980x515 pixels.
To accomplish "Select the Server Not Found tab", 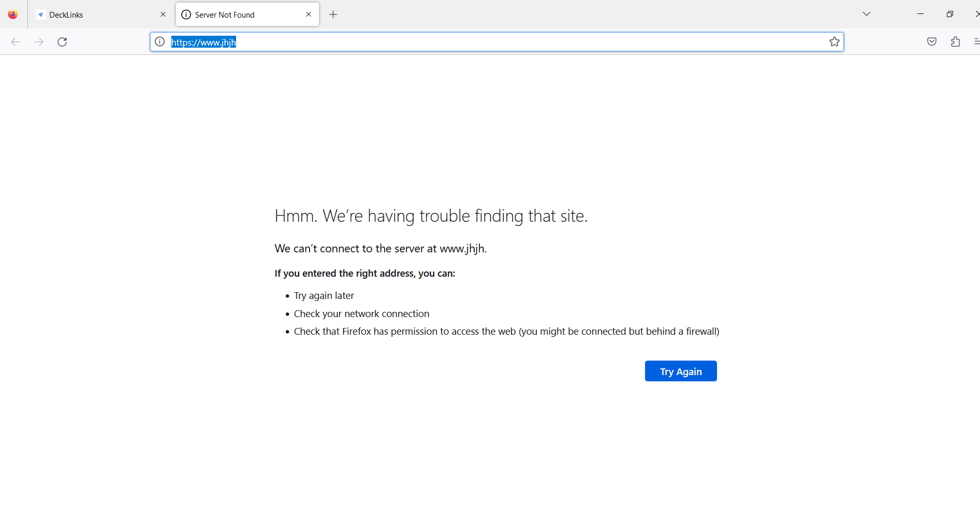I will point(247,15).
